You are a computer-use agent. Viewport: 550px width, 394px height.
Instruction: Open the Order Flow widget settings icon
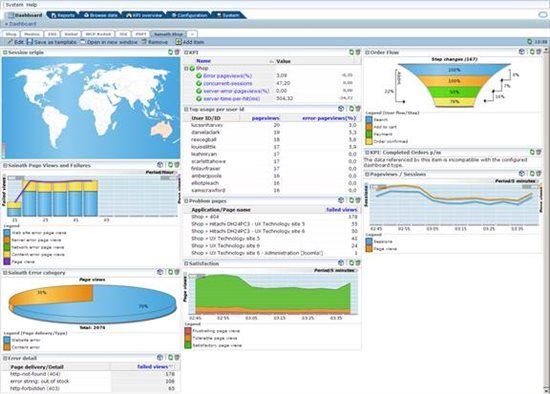[x=522, y=52]
